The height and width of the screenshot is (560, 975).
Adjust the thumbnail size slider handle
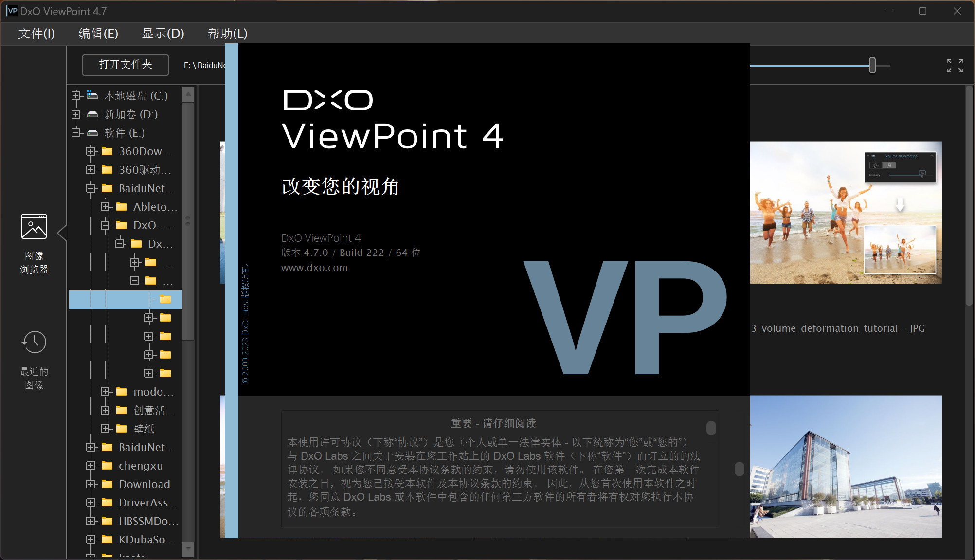pos(872,65)
